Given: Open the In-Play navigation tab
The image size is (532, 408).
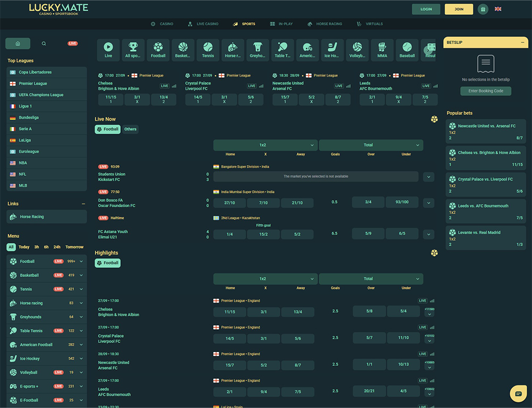Looking at the screenshot, I should [x=281, y=24].
